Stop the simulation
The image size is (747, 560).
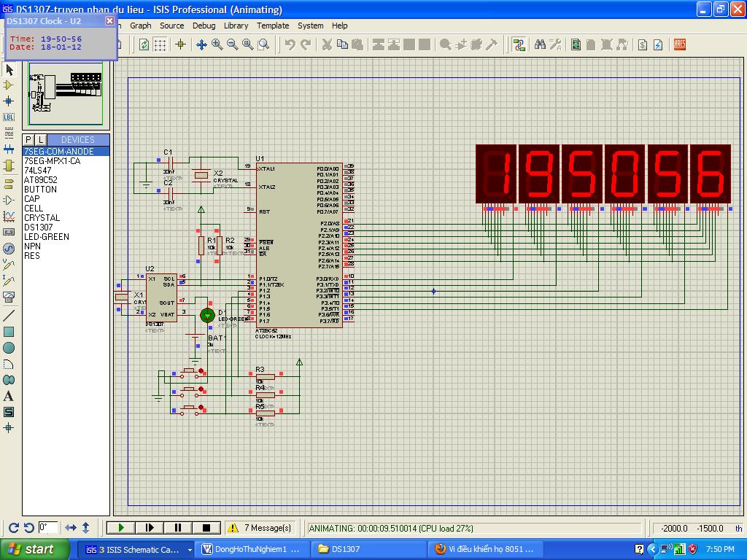click(x=206, y=527)
